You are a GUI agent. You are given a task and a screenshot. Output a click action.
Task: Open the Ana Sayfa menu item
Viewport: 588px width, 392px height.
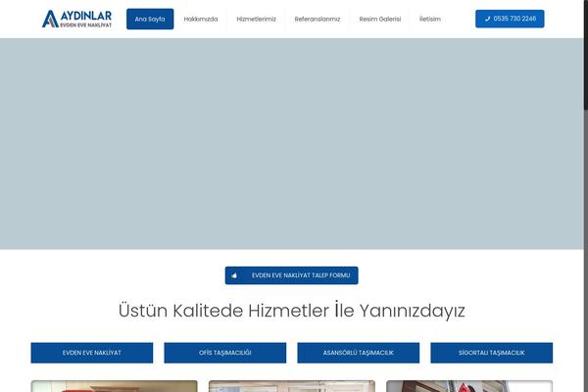click(150, 19)
